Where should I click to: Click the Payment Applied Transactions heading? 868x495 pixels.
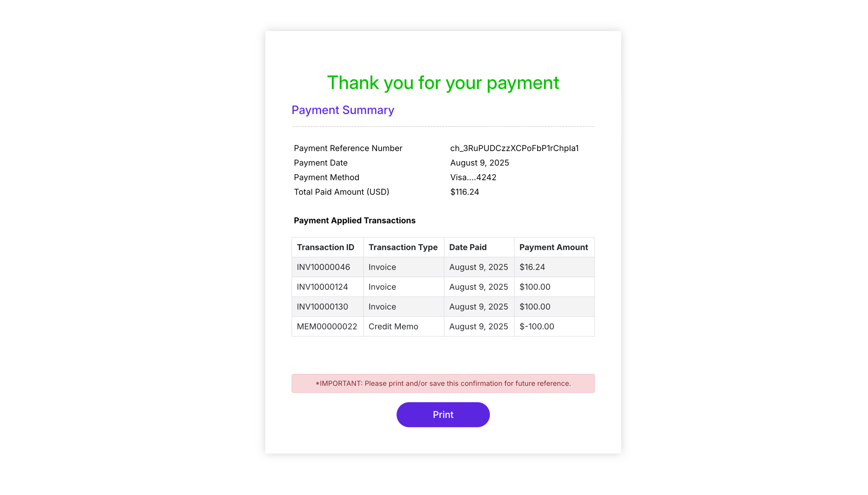[354, 220]
